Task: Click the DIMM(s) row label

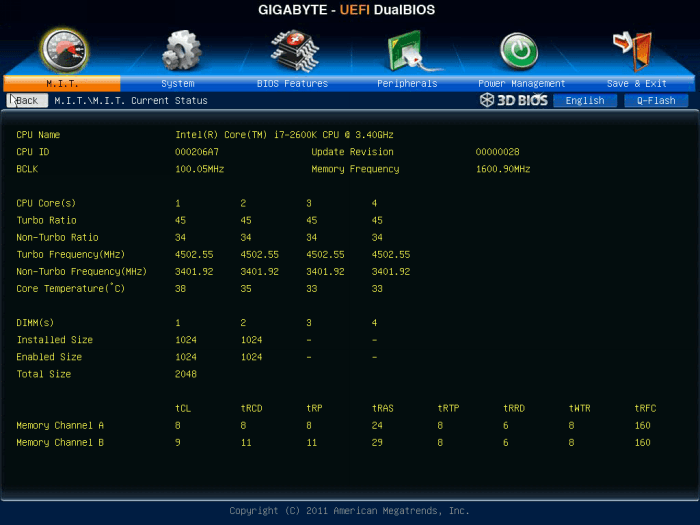Action: coord(35,323)
